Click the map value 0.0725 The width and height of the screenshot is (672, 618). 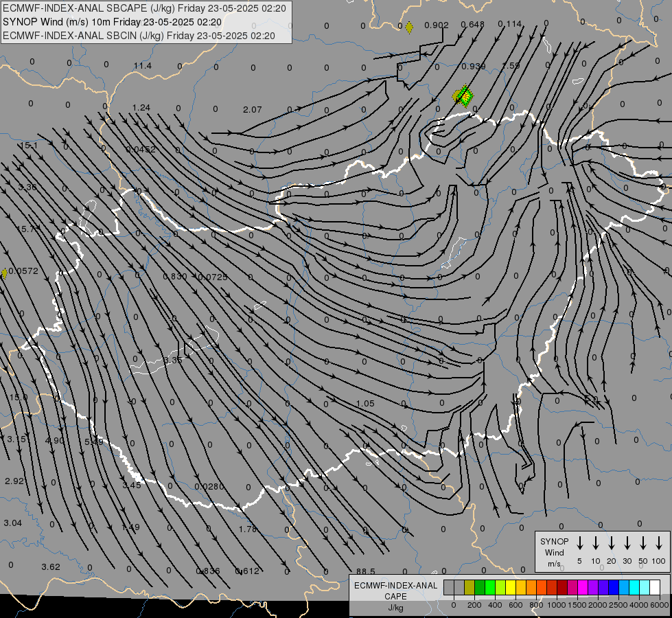click(x=213, y=277)
